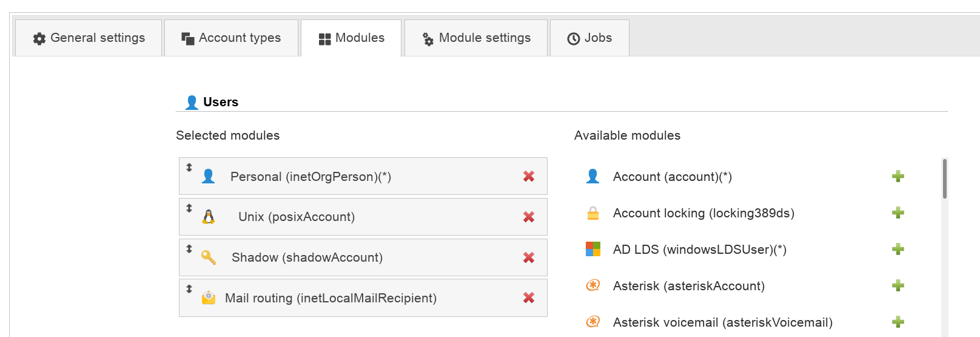Viewport: 980px width, 337px height.
Task: Click the reorder handle on Personal module
Action: click(x=189, y=168)
